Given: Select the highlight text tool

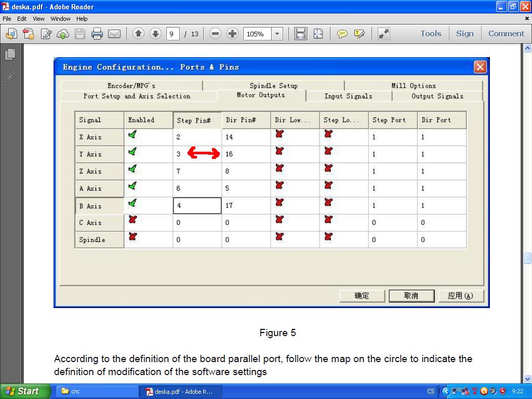Looking at the screenshot, I should [359, 34].
